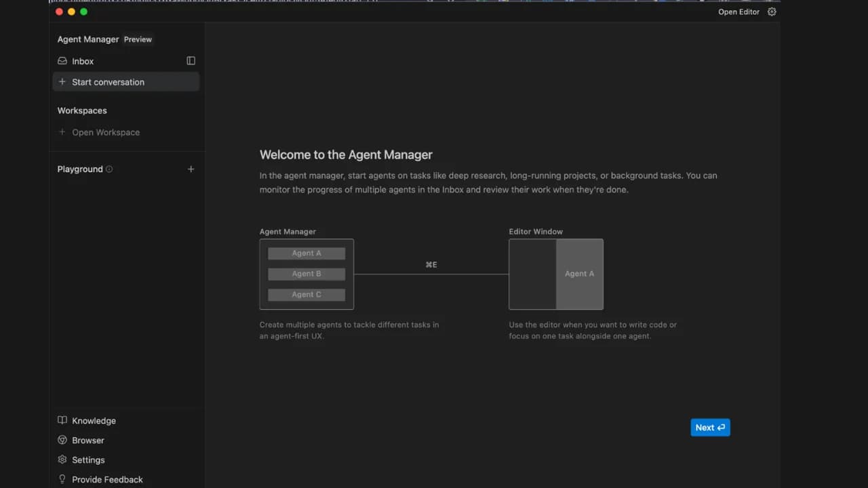Click the info icon beside Playground
Image resolution: width=868 pixels, height=488 pixels.
click(x=108, y=169)
